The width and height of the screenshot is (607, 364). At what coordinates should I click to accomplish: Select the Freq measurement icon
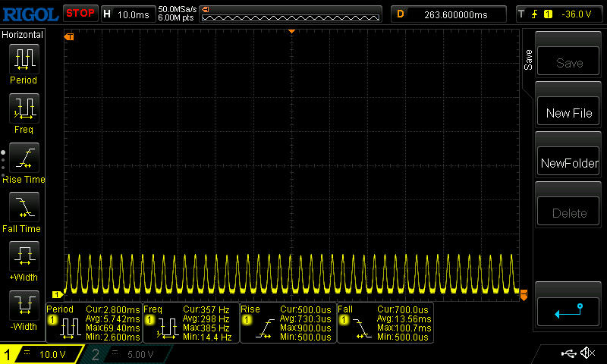(24, 108)
